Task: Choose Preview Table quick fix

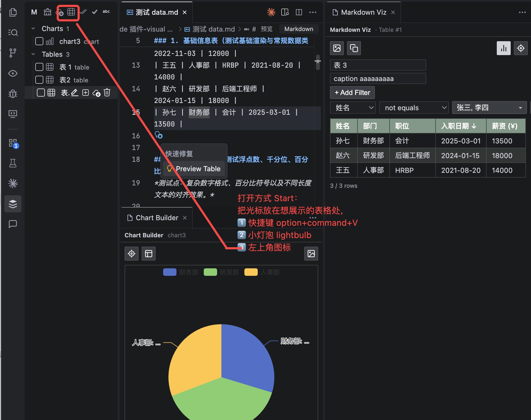Action: (194, 169)
